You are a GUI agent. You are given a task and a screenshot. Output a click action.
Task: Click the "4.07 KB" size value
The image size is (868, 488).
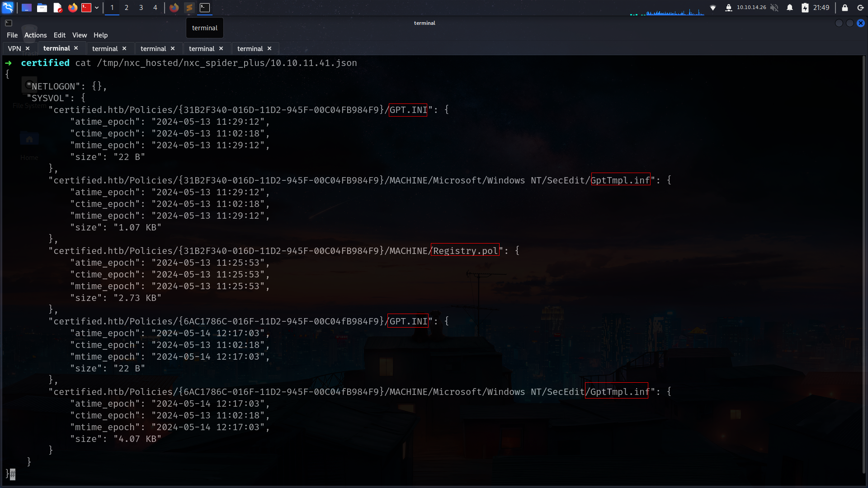click(137, 439)
